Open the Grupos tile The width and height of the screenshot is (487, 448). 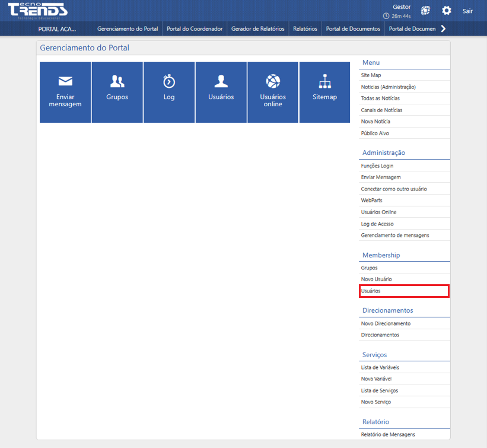[117, 92]
